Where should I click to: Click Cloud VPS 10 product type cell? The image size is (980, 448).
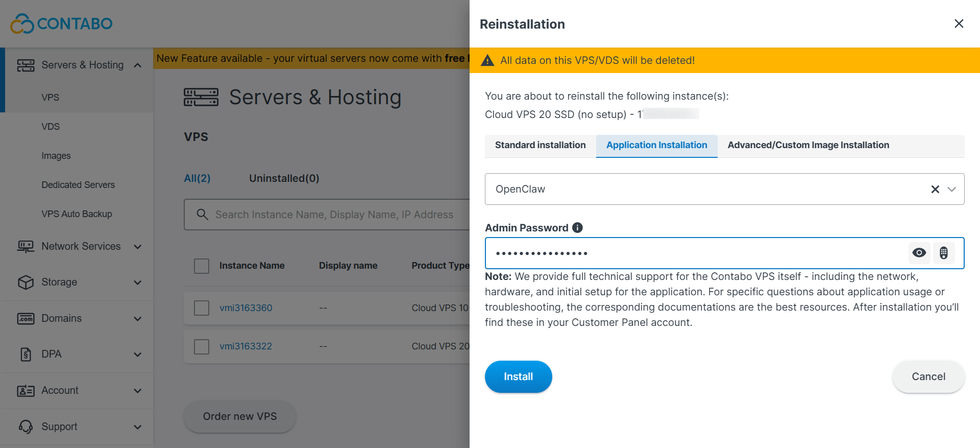click(440, 308)
